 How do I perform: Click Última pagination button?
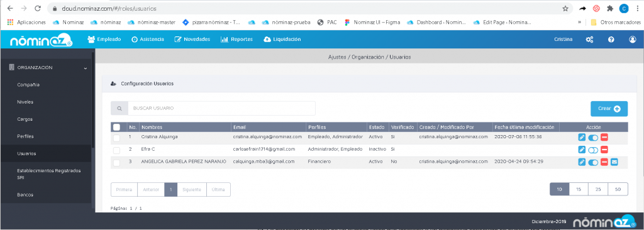218,190
